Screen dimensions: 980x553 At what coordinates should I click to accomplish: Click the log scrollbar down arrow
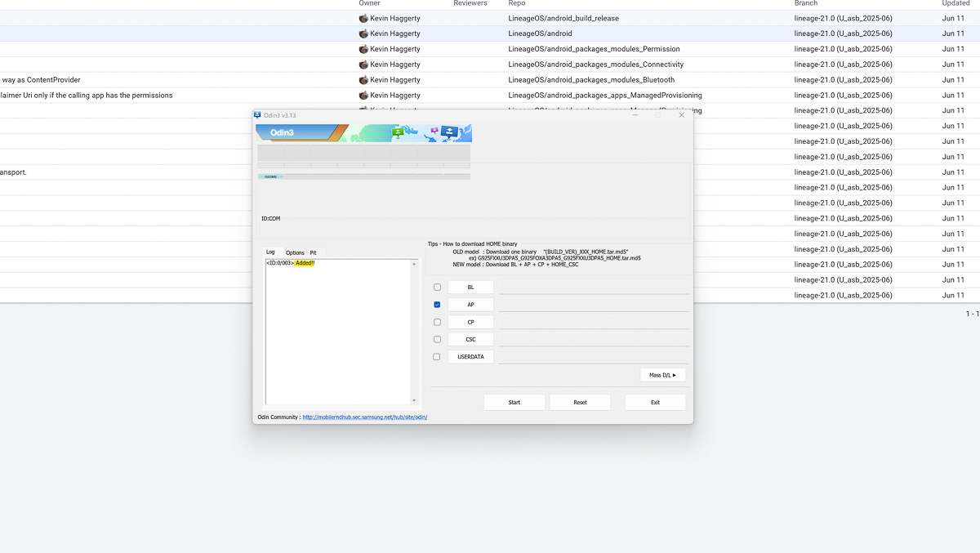coord(414,400)
